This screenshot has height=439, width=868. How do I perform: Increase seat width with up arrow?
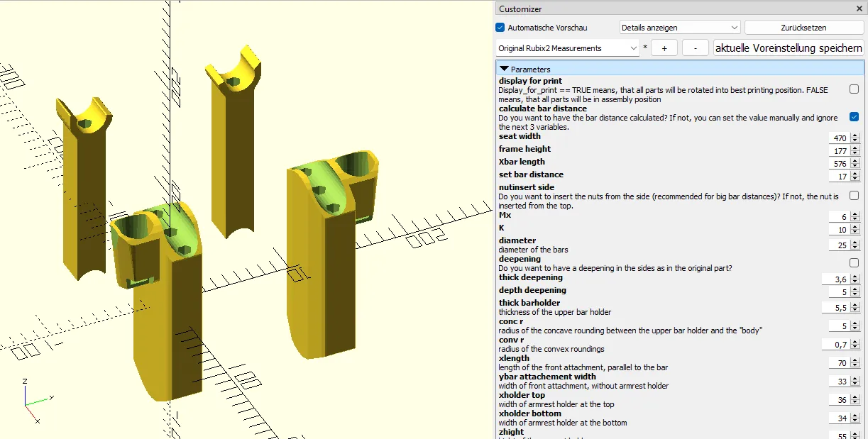click(x=855, y=135)
